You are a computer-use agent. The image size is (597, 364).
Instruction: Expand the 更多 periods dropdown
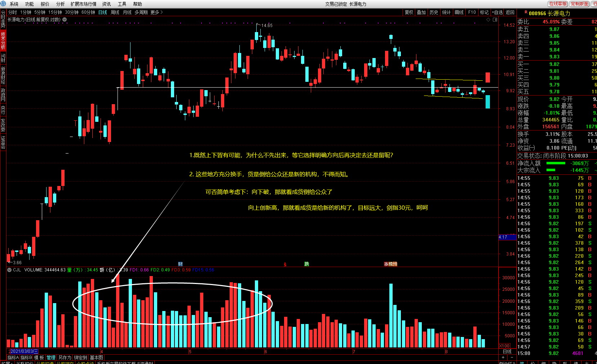156,12
